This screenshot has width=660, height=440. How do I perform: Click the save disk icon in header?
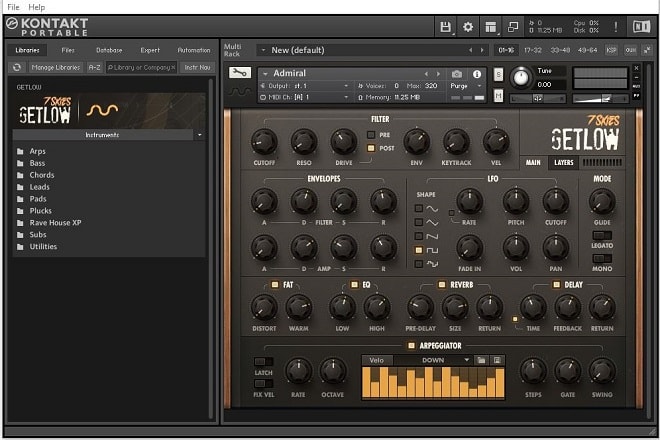(446, 27)
